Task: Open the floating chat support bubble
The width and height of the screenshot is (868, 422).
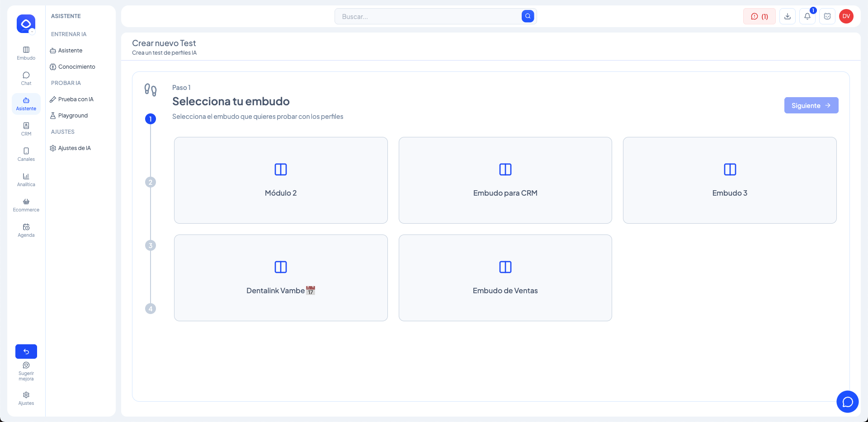Action: coord(847,402)
